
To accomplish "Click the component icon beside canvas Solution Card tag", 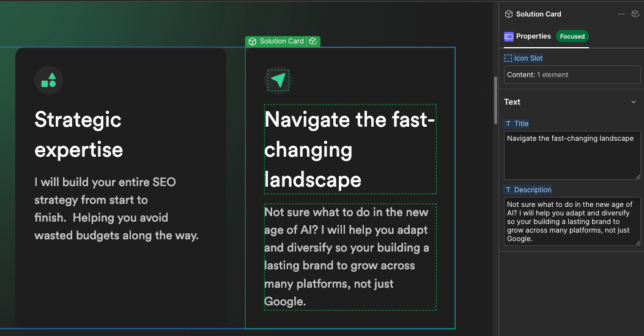I will 313,42.
